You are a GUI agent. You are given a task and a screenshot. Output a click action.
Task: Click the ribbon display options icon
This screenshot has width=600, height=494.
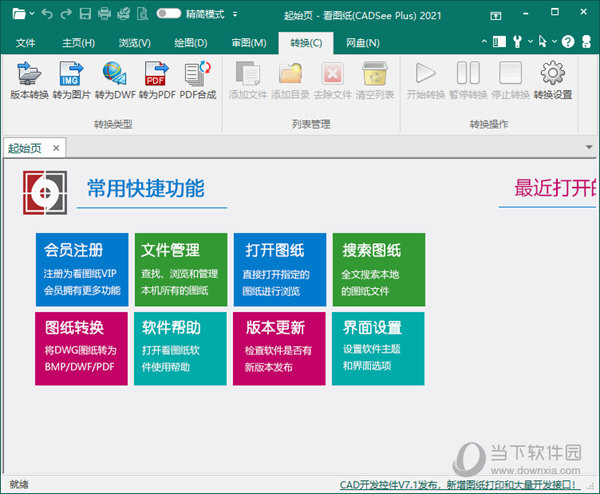[496, 16]
